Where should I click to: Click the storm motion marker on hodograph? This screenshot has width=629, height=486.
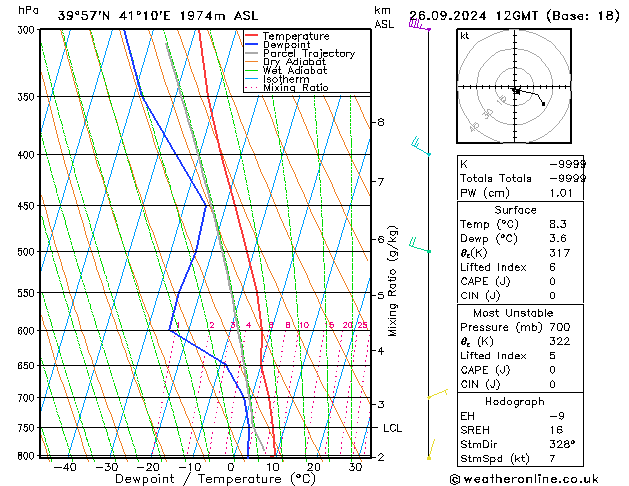tap(517, 91)
